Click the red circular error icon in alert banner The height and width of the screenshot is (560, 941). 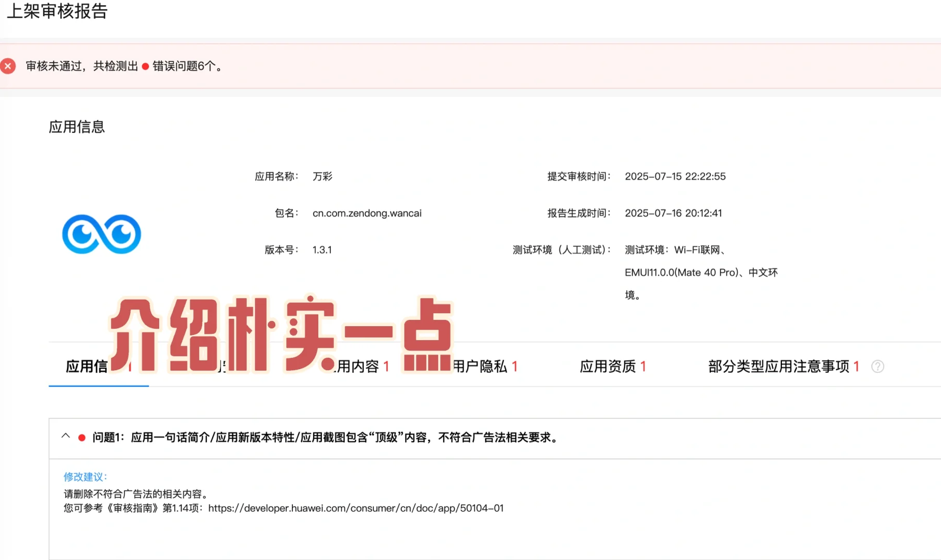pos(7,65)
